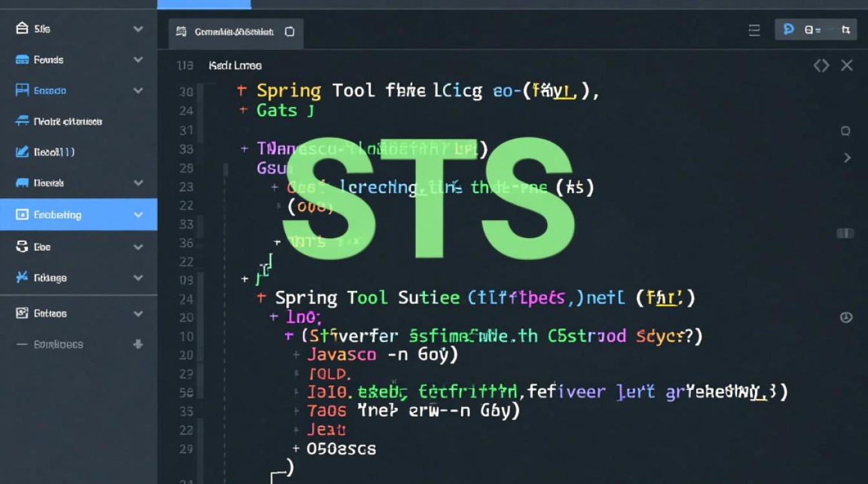Screen dimensions: 868x484
Task: Select the Files icon in the sidebar
Action: [22, 28]
